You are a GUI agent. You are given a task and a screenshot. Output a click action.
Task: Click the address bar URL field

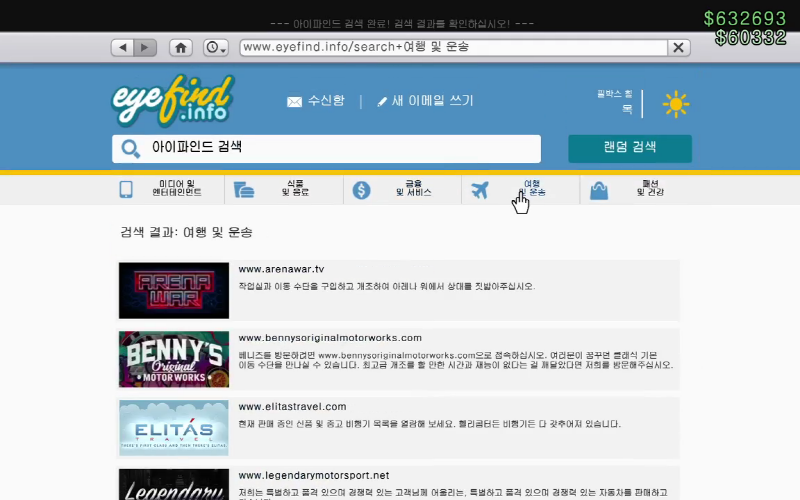(x=453, y=47)
